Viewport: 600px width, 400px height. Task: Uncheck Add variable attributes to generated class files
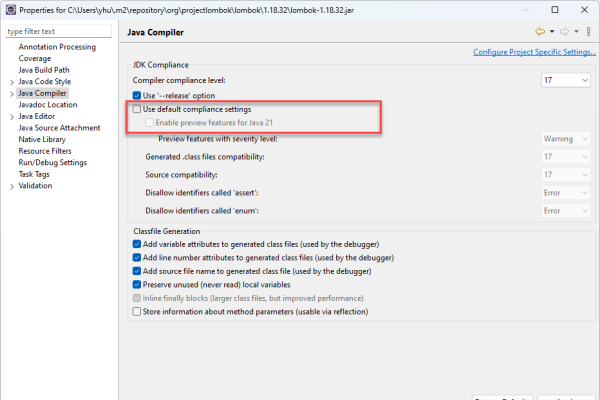pos(138,244)
